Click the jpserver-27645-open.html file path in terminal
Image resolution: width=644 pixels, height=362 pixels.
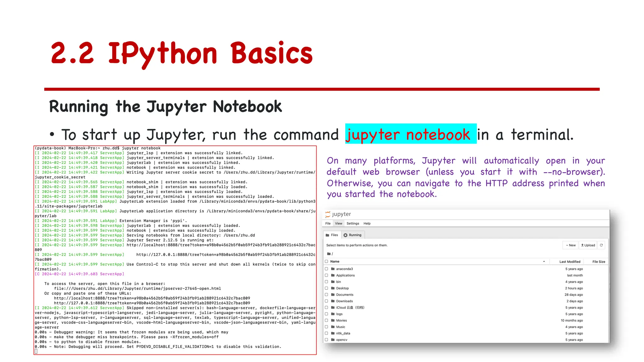click(137, 288)
